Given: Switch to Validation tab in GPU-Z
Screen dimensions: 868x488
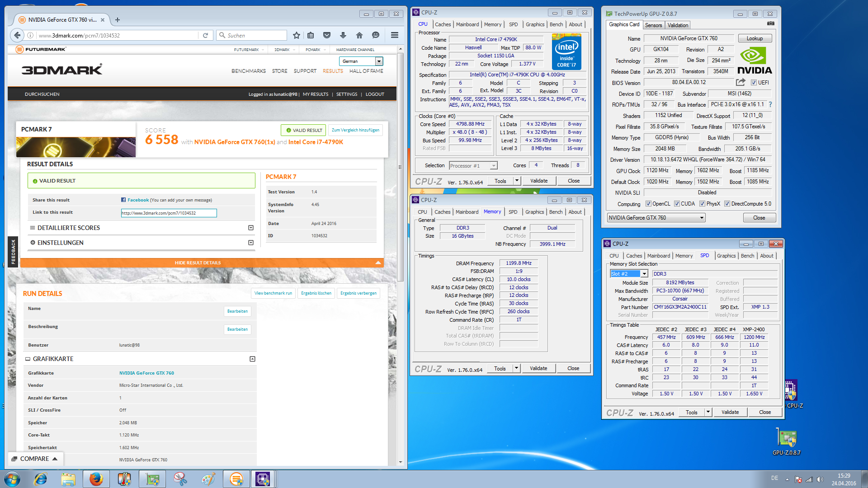Looking at the screenshot, I should pyautogui.click(x=678, y=25).
